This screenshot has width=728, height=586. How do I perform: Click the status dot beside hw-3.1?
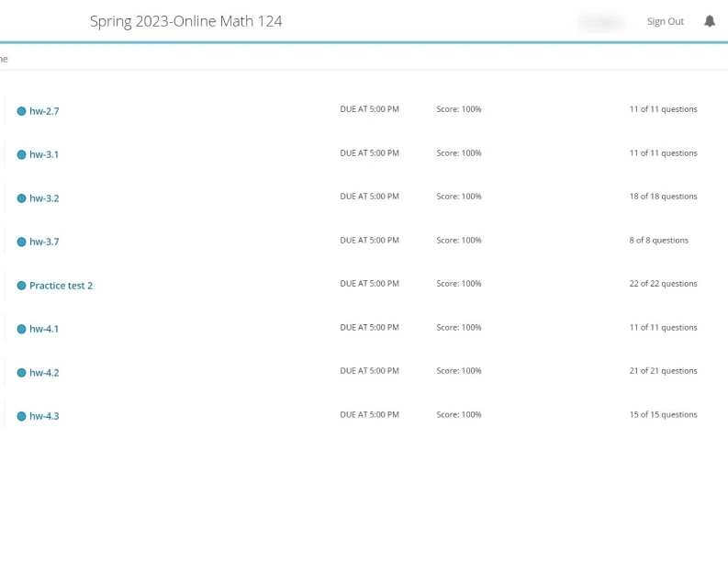[x=22, y=154]
